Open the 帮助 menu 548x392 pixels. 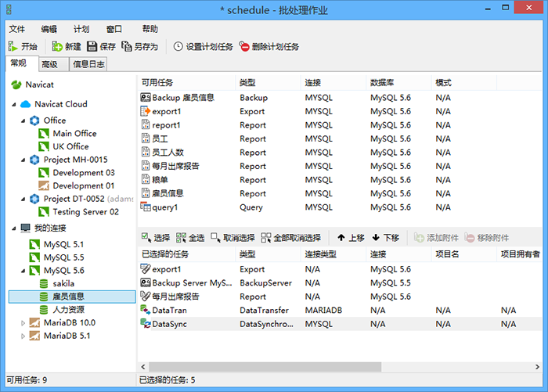point(150,29)
